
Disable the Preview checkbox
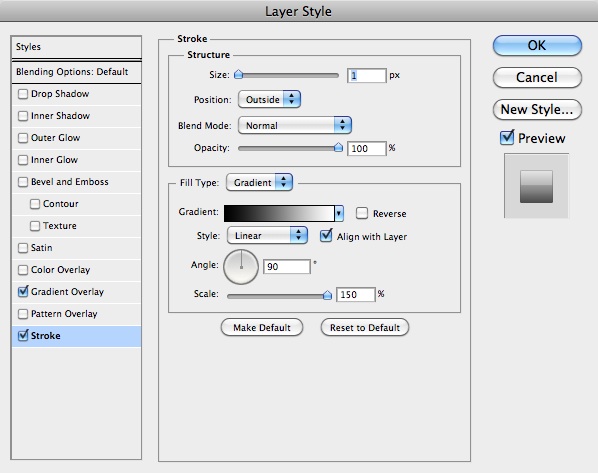click(507, 137)
